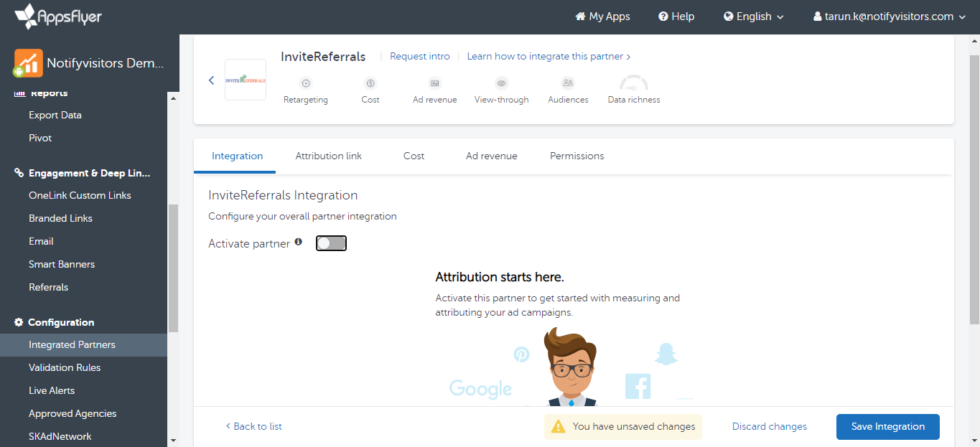
Task: Click Discard changes
Action: [770, 426]
